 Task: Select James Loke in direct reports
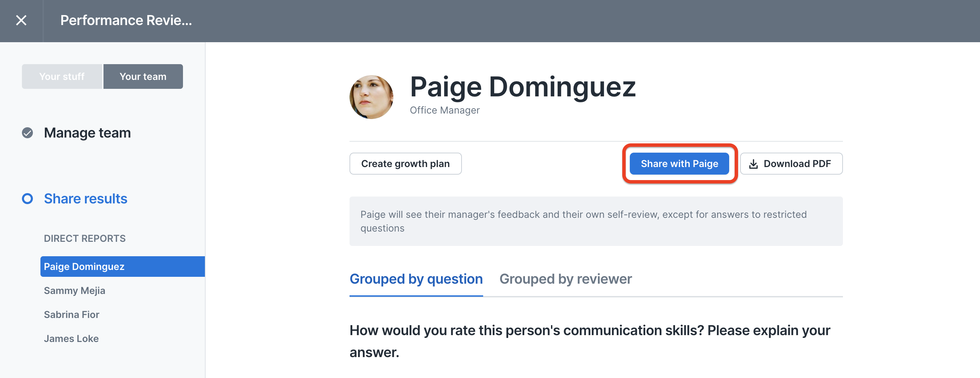71,339
